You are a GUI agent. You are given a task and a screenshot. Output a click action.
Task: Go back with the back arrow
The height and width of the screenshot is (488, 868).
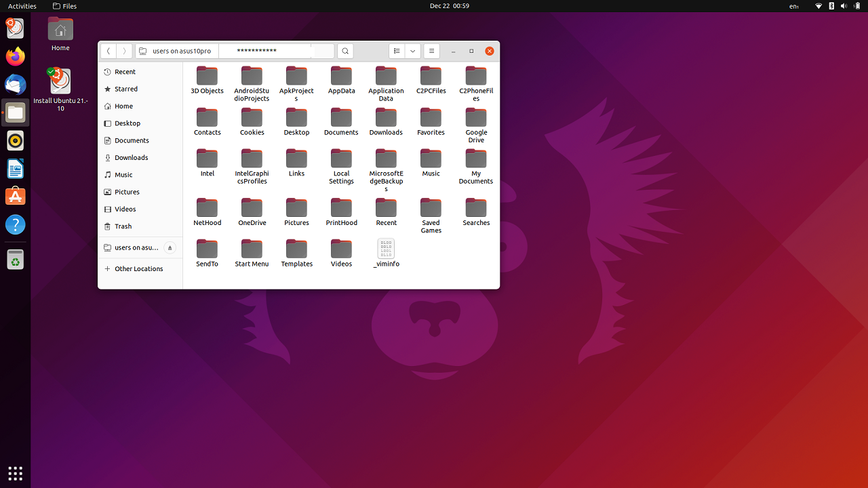[108, 51]
